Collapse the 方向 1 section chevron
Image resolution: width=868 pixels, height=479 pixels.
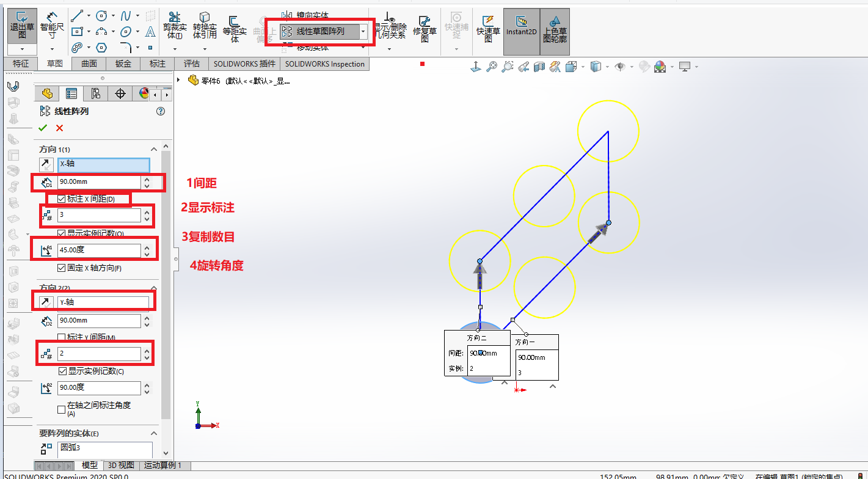click(154, 149)
